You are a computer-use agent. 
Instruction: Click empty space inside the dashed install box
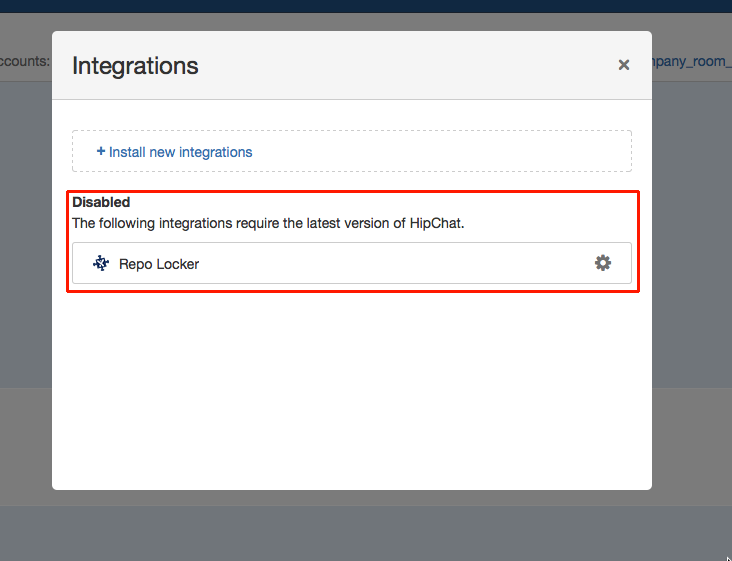[x=450, y=152]
